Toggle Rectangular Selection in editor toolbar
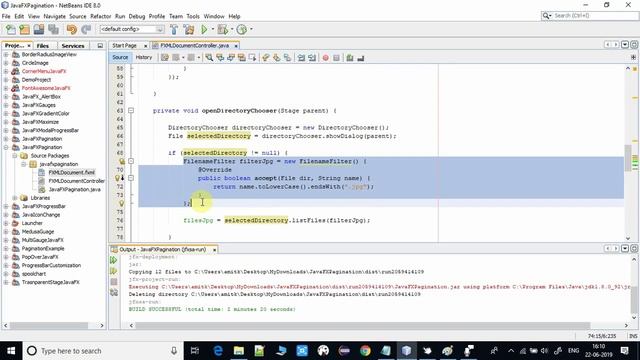The width and height of the screenshot is (640, 360). [x=252, y=58]
